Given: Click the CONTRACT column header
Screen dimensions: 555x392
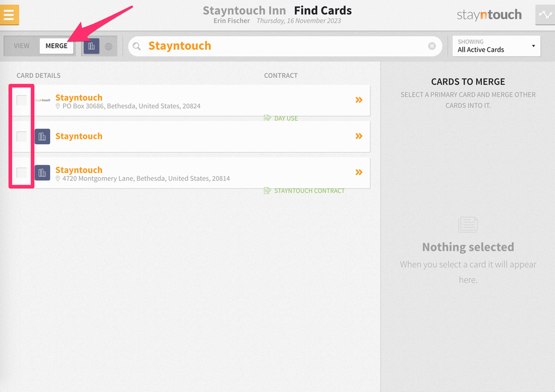Looking at the screenshot, I should (281, 75).
